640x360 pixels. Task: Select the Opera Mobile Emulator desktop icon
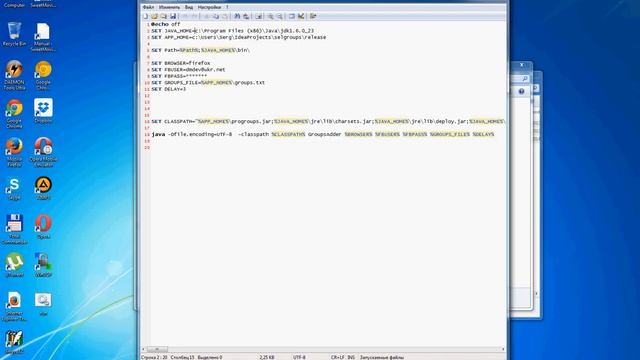(43, 152)
